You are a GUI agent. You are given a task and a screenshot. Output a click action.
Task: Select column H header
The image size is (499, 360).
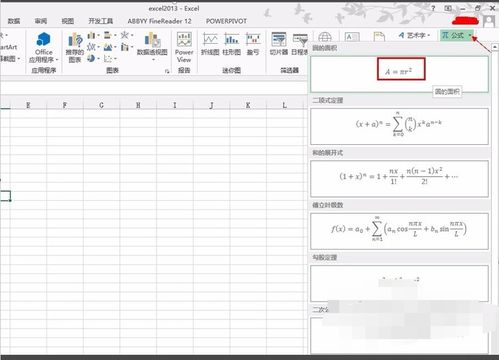pos(138,105)
